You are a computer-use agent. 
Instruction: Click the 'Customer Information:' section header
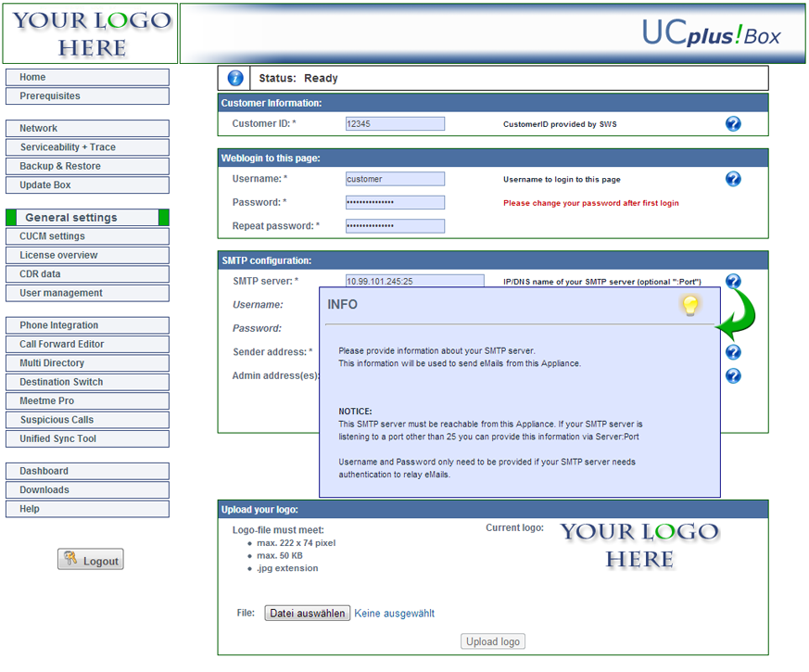pyautogui.click(x=272, y=103)
